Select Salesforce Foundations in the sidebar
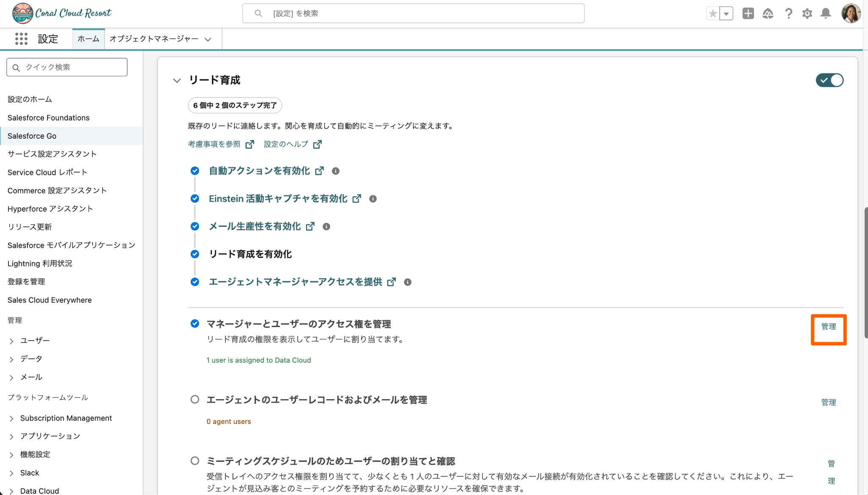868x495 pixels. [48, 117]
